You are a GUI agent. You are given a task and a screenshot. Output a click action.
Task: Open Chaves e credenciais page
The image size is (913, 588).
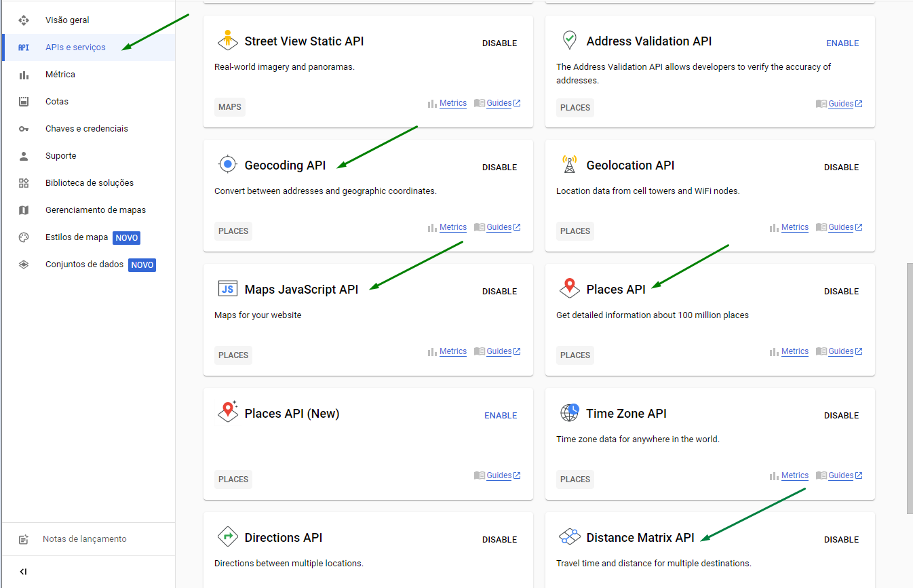[x=87, y=129]
